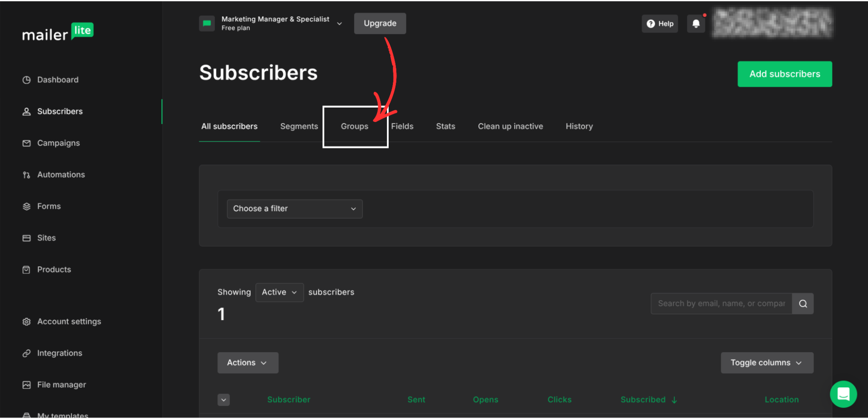Image resolution: width=868 pixels, height=419 pixels.
Task: Open the File manager sidebar icon
Action: point(26,384)
